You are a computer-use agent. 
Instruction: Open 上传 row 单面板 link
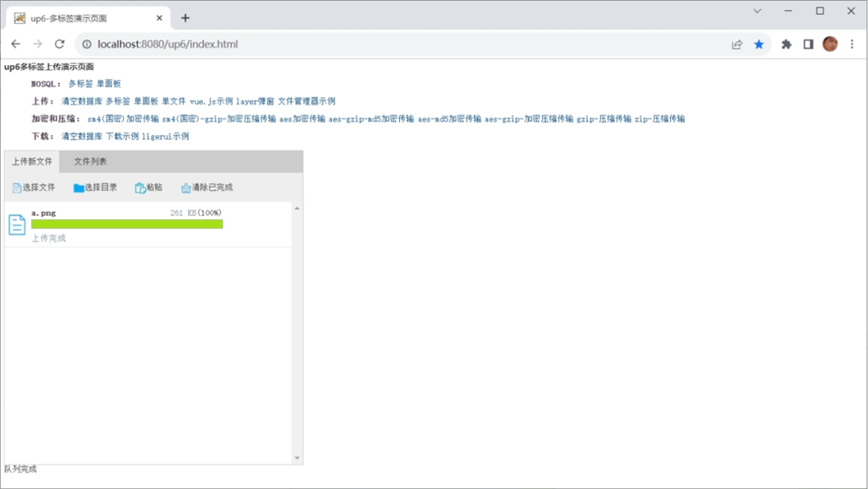point(146,101)
